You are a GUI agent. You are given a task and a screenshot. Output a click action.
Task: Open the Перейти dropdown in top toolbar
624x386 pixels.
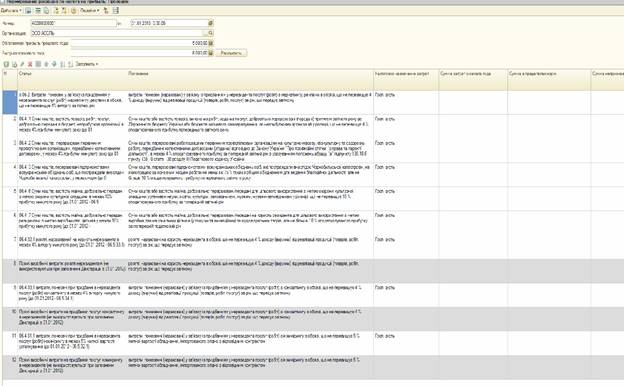[90, 11]
